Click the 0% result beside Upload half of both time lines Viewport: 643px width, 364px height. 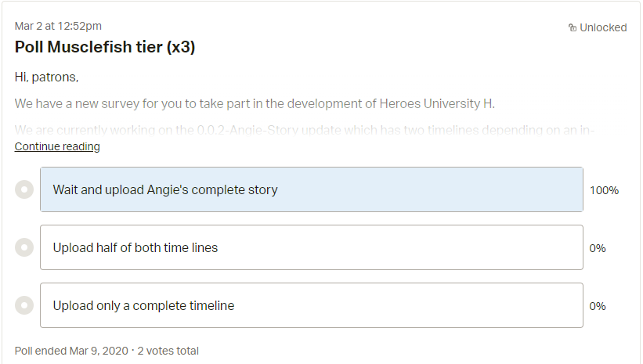598,248
